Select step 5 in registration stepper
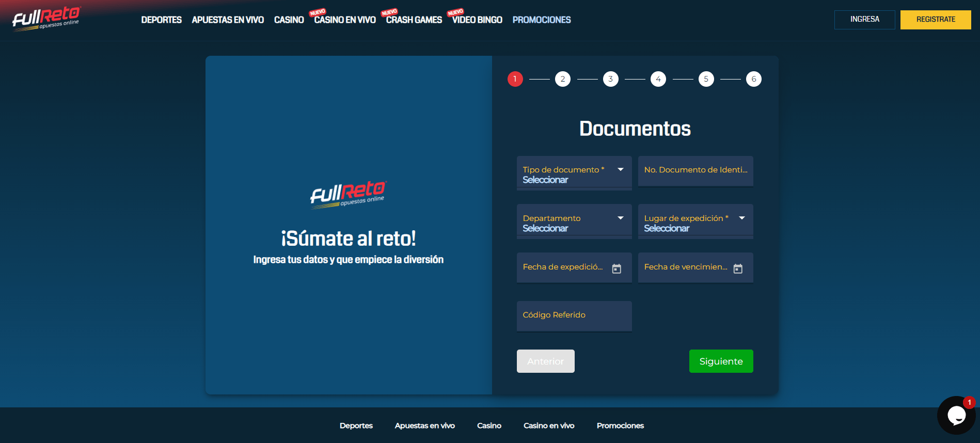Image resolution: width=980 pixels, height=443 pixels. (706, 79)
